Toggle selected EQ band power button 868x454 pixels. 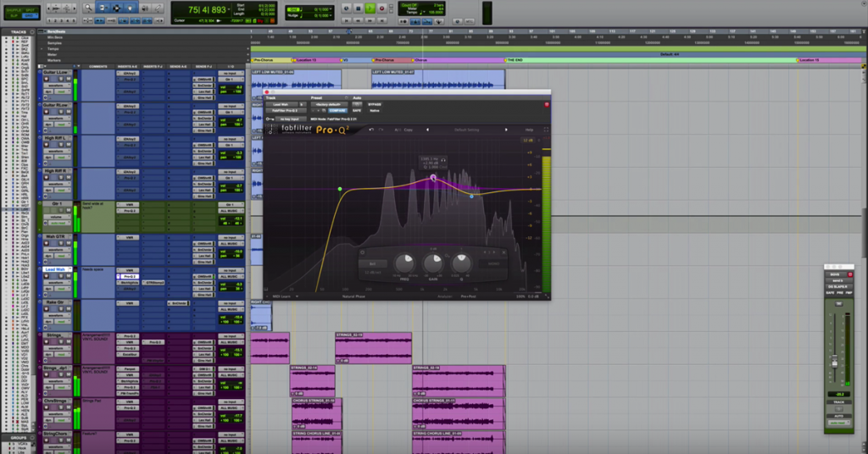coord(363,252)
